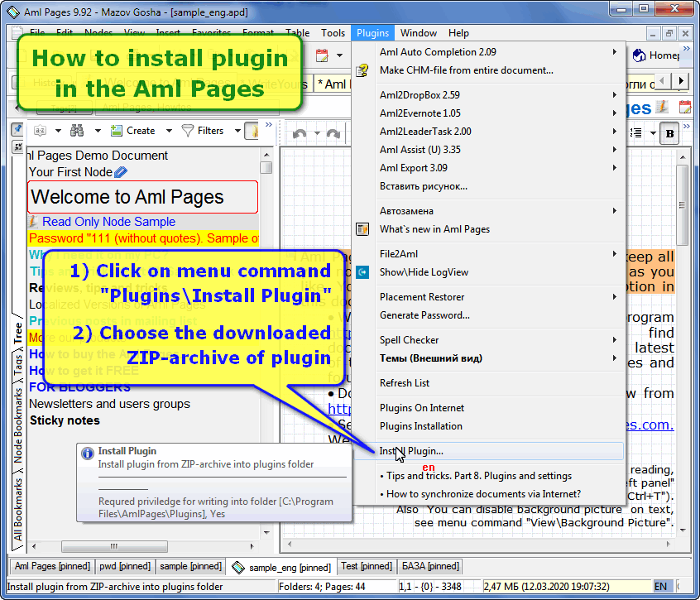The width and height of the screenshot is (700, 600).
Task: Open Aml Export 3.09 submenu
Action: point(489,168)
